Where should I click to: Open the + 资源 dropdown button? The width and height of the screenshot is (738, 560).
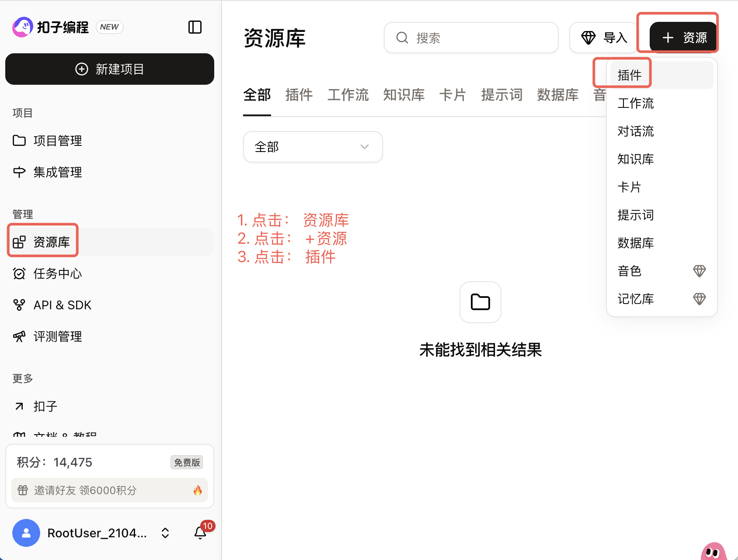(683, 38)
